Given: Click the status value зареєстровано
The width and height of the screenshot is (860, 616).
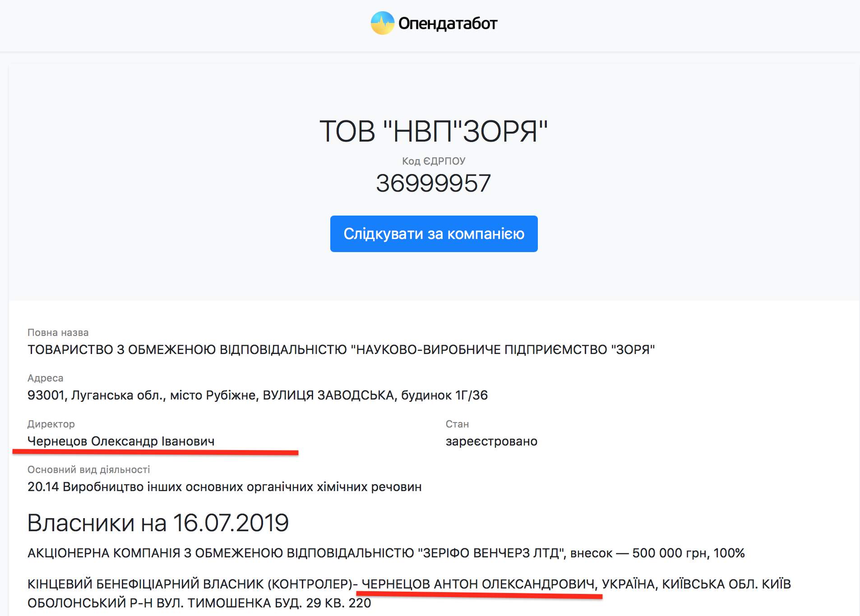Looking at the screenshot, I should (x=491, y=441).
